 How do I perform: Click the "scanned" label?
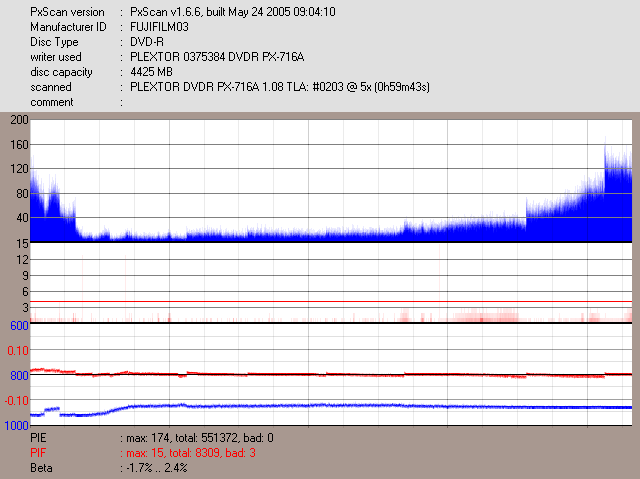click(x=51, y=87)
